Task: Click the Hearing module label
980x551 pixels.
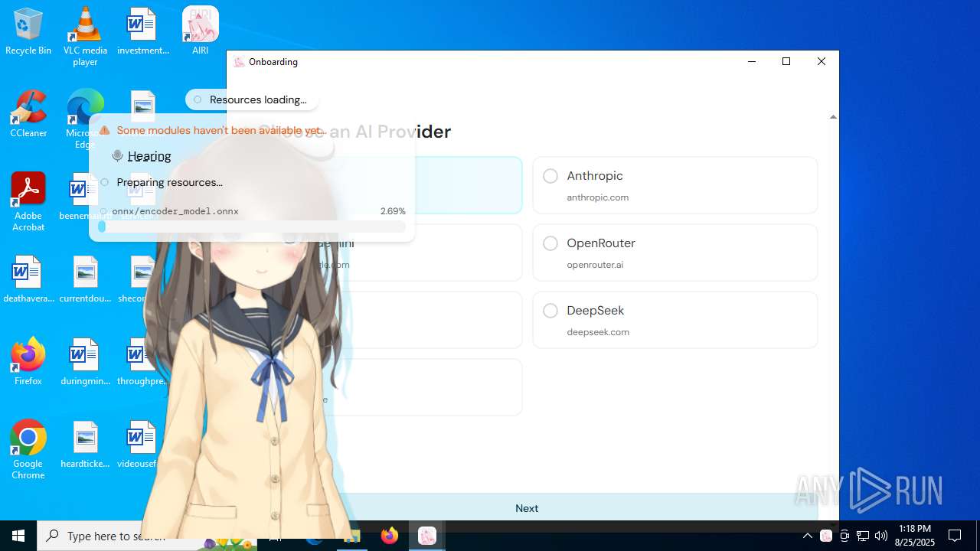Action: point(149,156)
